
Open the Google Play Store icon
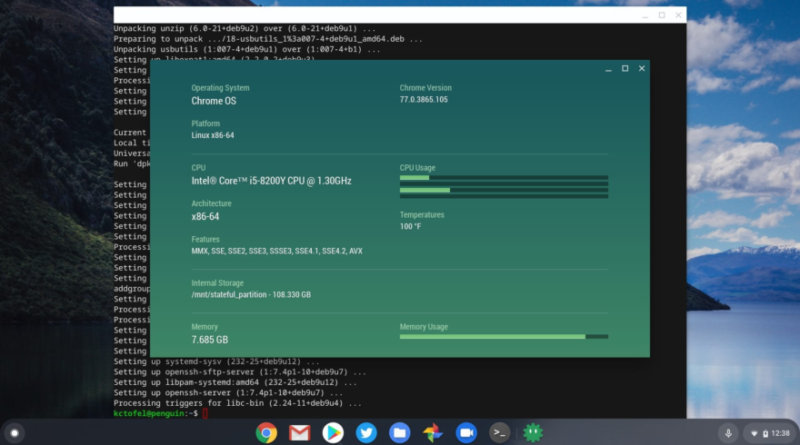333,433
